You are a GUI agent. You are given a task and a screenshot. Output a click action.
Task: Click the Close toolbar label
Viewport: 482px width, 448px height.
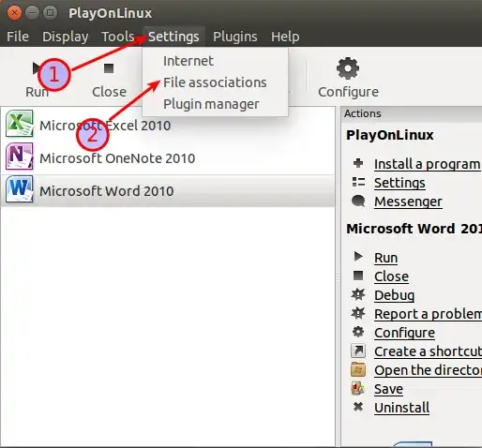110,92
